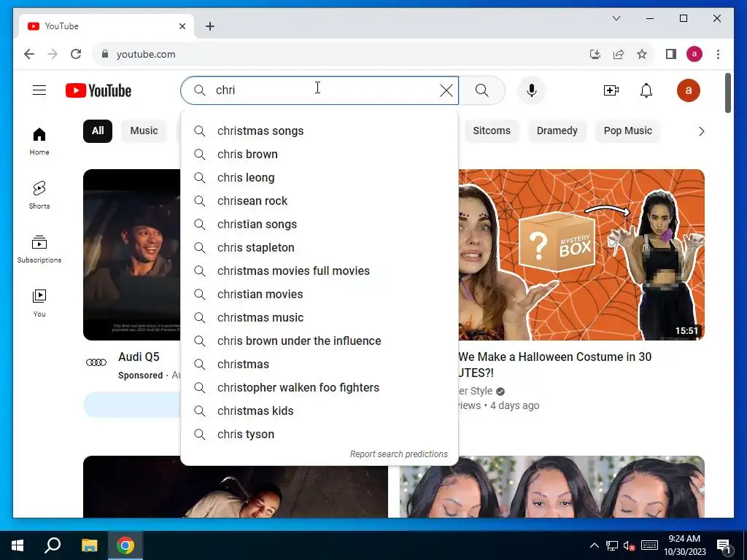Viewport: 747px width, 560px height.
Task: Share this page via address bar icon
Action: tap(619, 54)
